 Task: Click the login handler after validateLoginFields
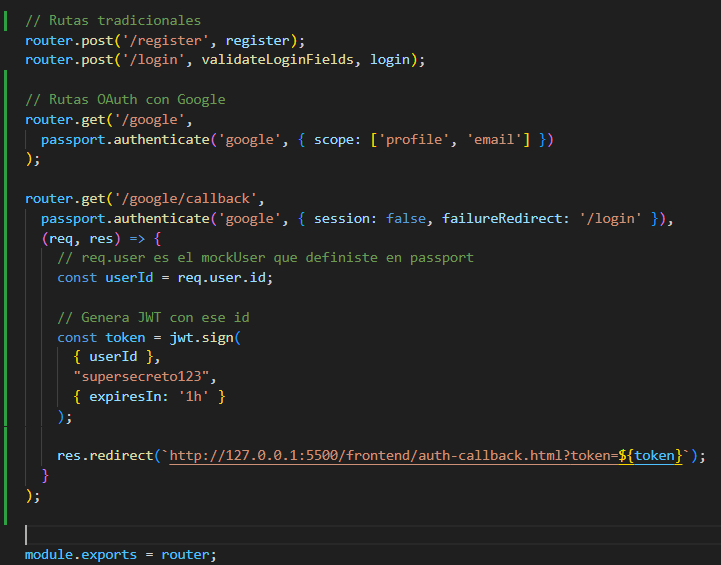tap(390, 60)
